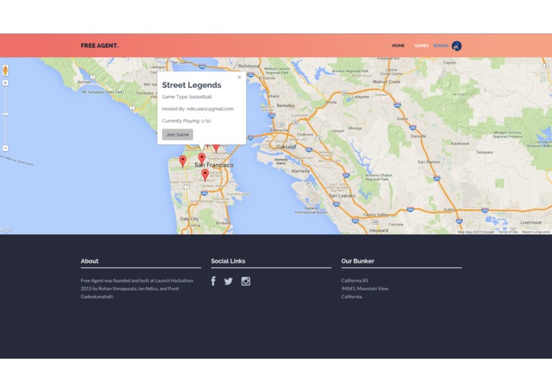Click the 'Game Type: basketball' text

tap(187, 97)
